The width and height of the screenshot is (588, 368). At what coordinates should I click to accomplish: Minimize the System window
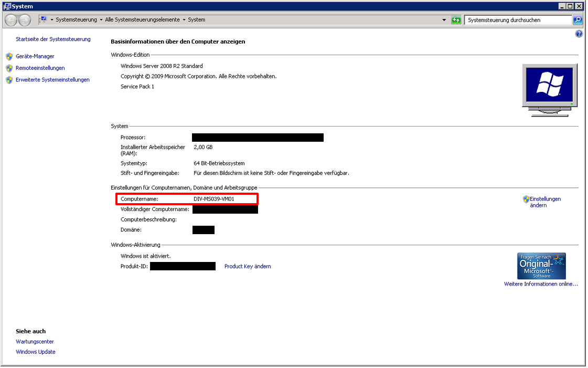click(x=562, y=6)
